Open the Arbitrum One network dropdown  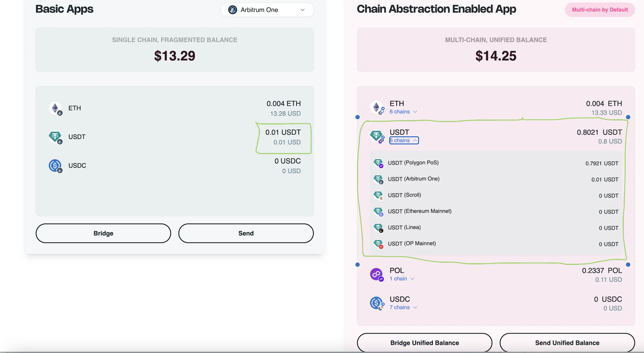click(267, 10)
